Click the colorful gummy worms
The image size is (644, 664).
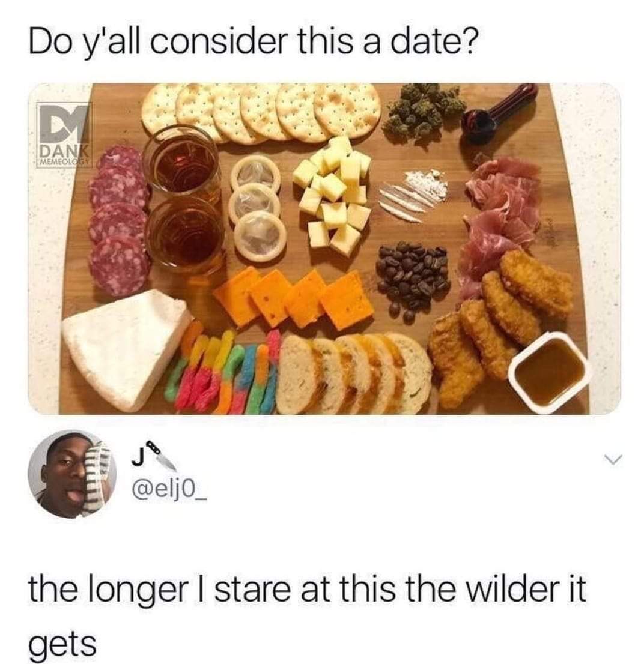click(231, 367)
